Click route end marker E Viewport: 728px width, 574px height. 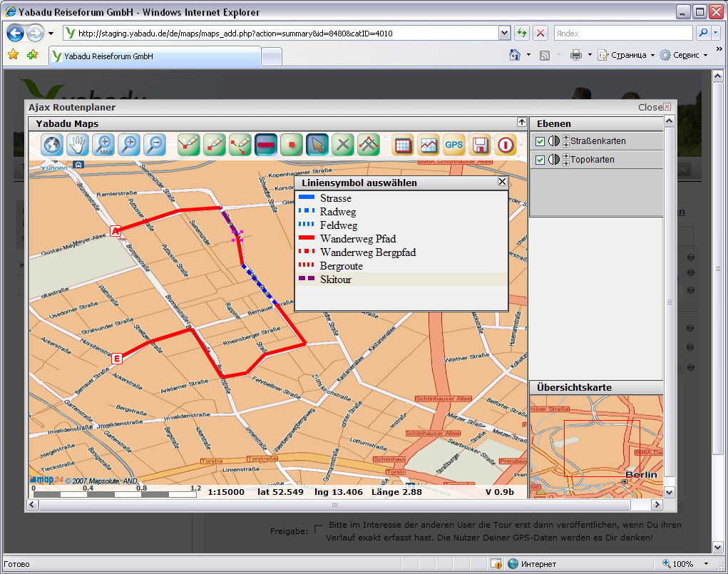pyautogui.click(x=116, y=359)
